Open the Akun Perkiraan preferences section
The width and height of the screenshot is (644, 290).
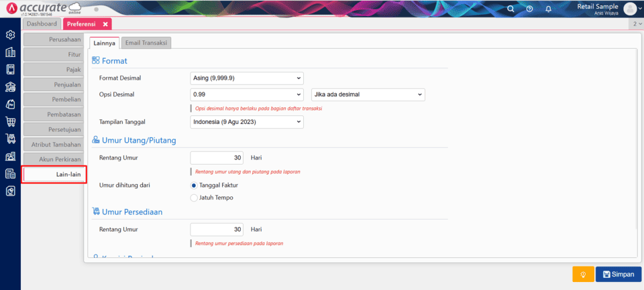coord(54,159)
